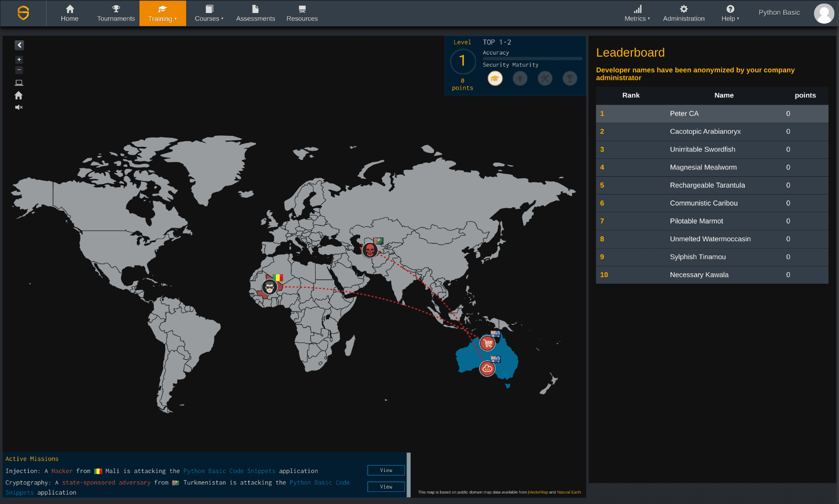
Task: Open the Help dropdown menu
Action: 730,14
